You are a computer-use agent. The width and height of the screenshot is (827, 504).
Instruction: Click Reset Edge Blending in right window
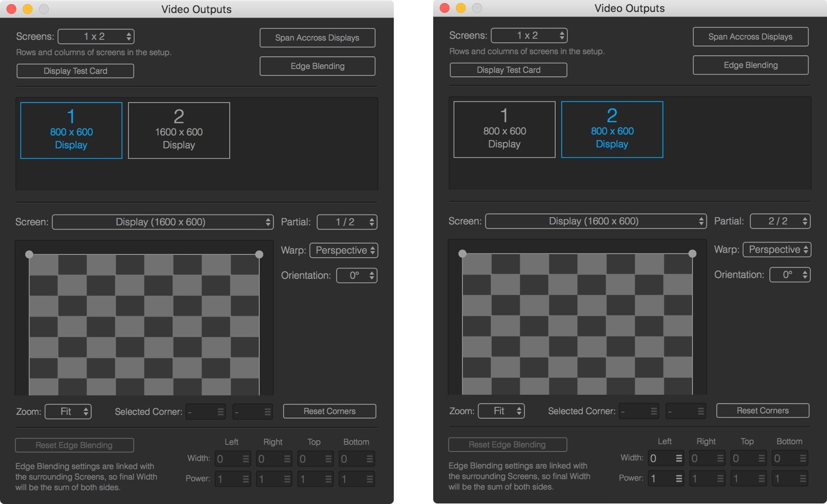[507, 445]
